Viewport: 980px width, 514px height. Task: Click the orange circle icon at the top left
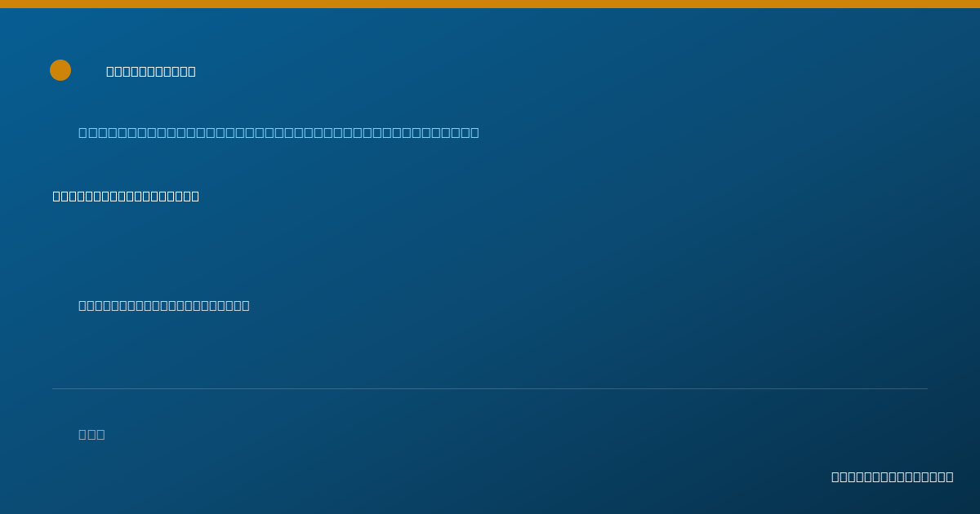click(x=60, y=70)
